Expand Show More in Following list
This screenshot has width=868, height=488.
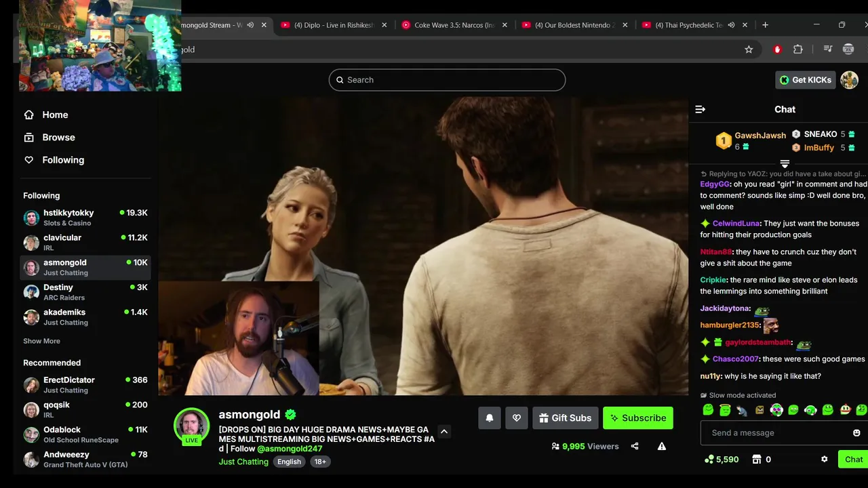[41, 341]
